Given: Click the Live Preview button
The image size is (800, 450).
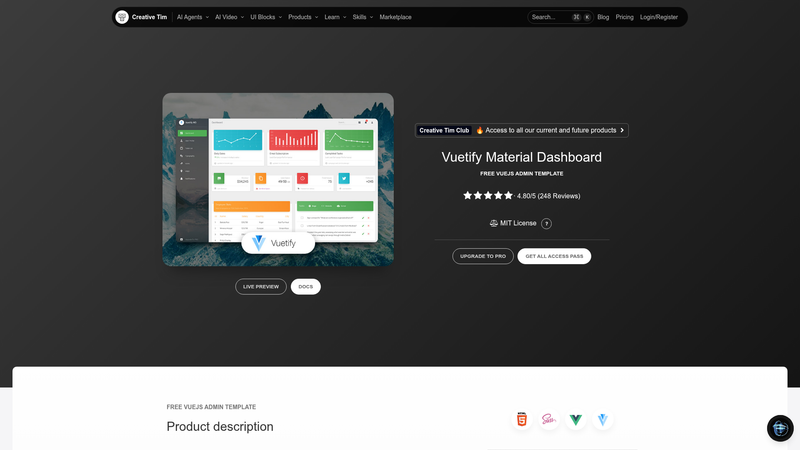Looking at the screenshot, I should [261, 287].
